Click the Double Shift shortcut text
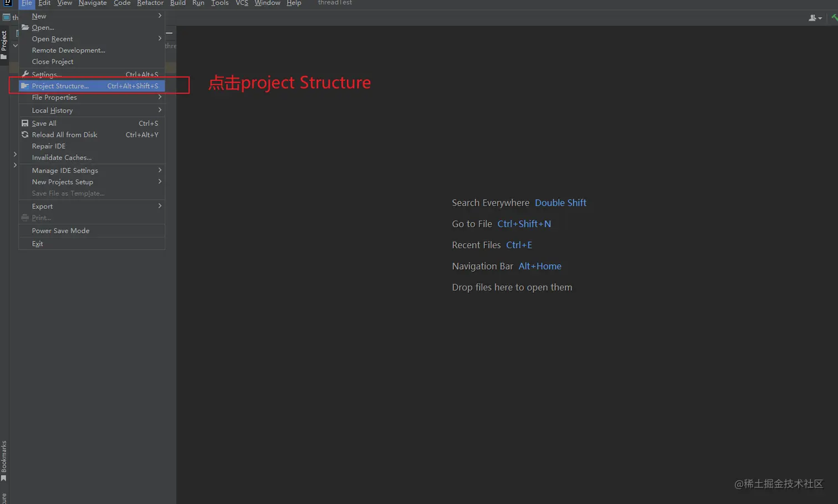 coord(560,203)
